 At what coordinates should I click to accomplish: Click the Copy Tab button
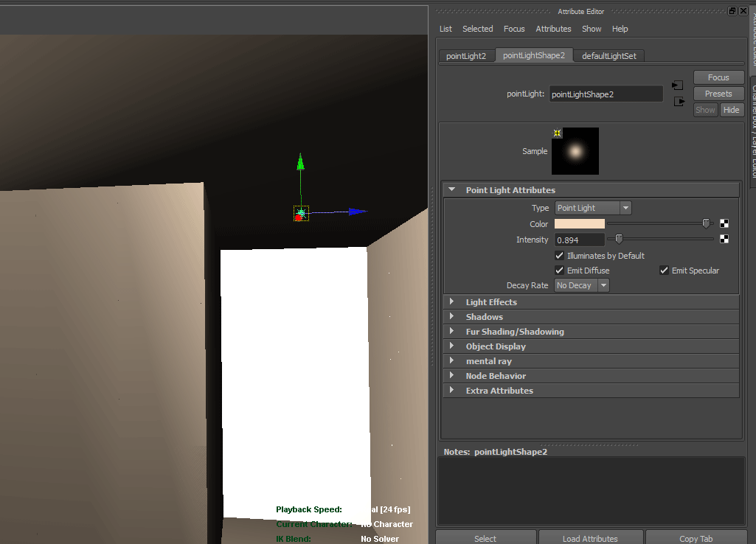[692, 539]
